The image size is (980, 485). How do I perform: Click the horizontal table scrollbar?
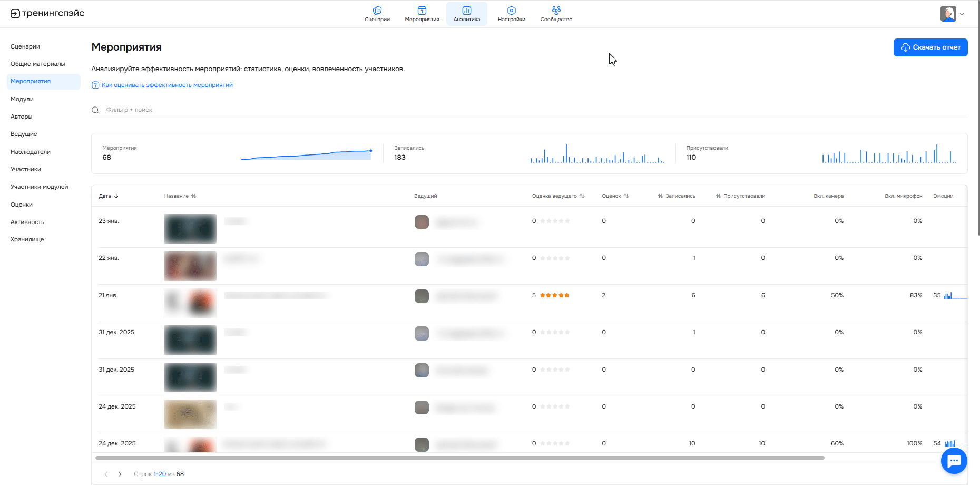click(459, 458)
